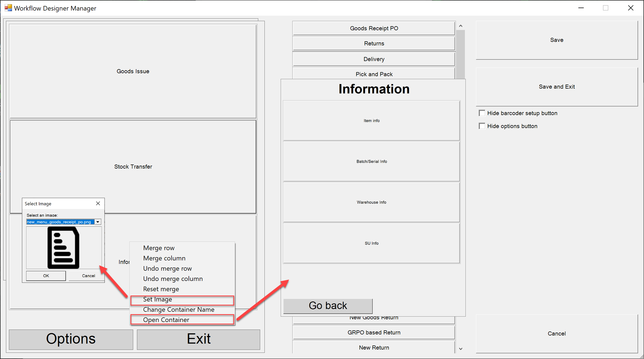Click Save and Exit button
This screenshot has height=359, width=644.
(556, 87)
